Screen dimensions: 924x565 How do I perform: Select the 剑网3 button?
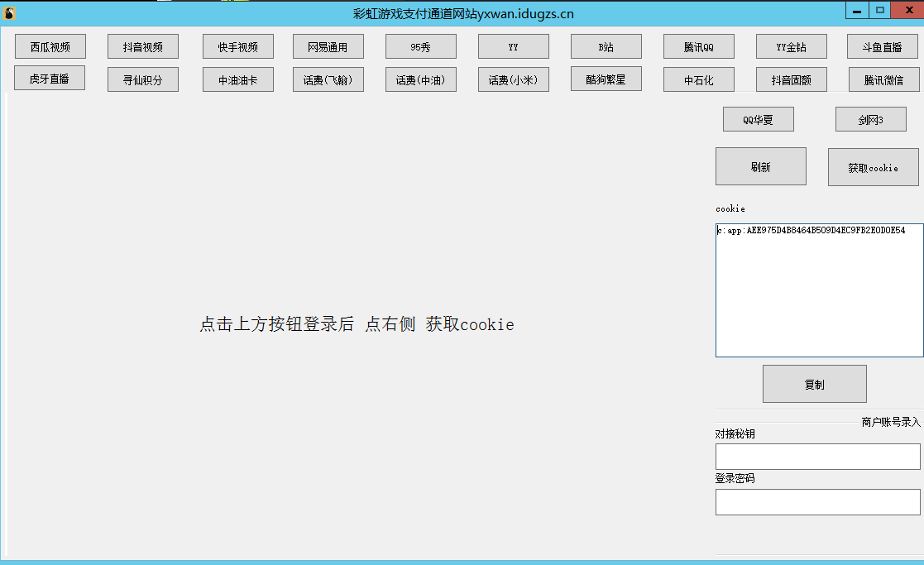(x=870, y=119)
